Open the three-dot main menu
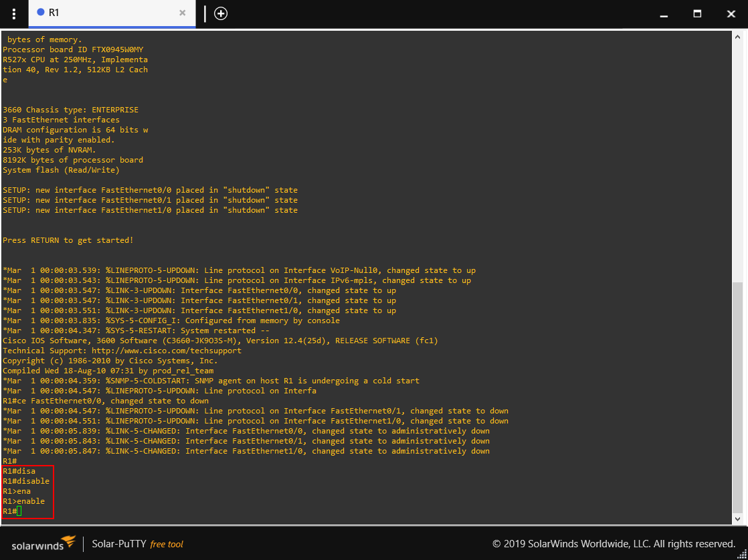The height and width of the screenshot is (560, 748). [x=14, y=14]
